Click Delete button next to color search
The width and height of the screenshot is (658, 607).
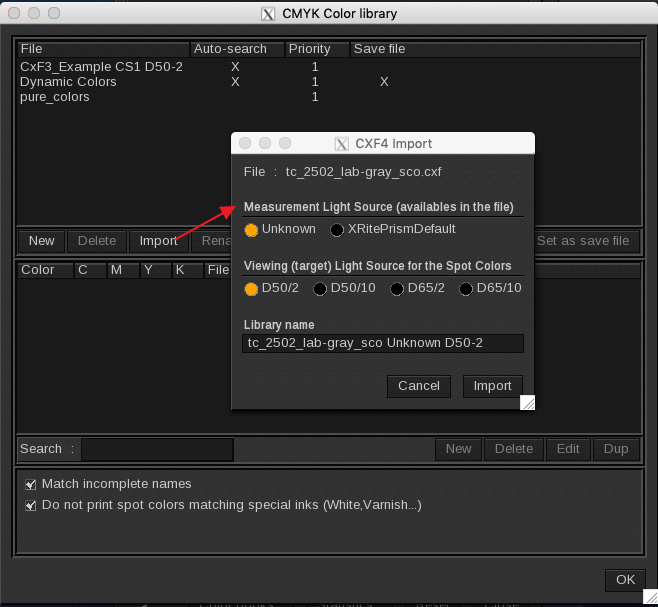(x=514, y=449)
